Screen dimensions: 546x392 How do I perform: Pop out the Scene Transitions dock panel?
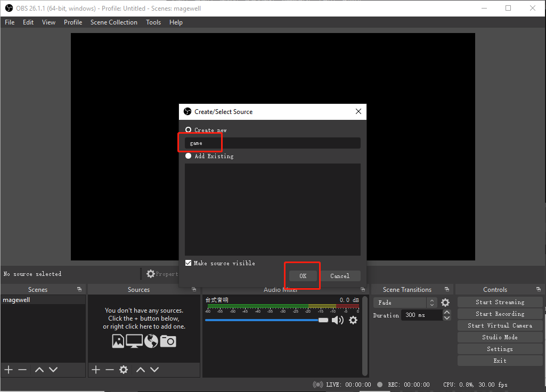click(x=447, y=289)
